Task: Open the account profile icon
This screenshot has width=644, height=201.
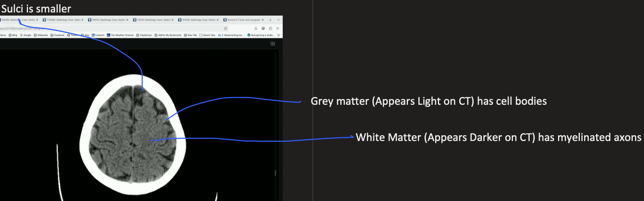Action: point(263,28)
